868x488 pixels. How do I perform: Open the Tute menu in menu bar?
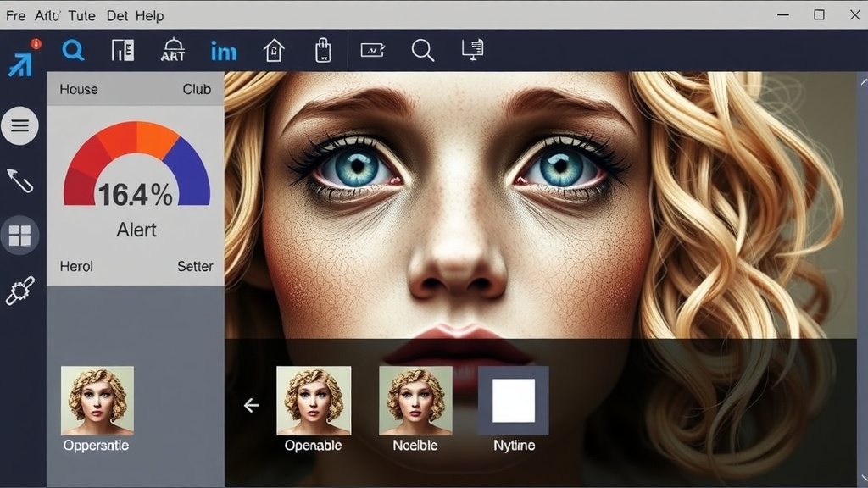[81, 15]
